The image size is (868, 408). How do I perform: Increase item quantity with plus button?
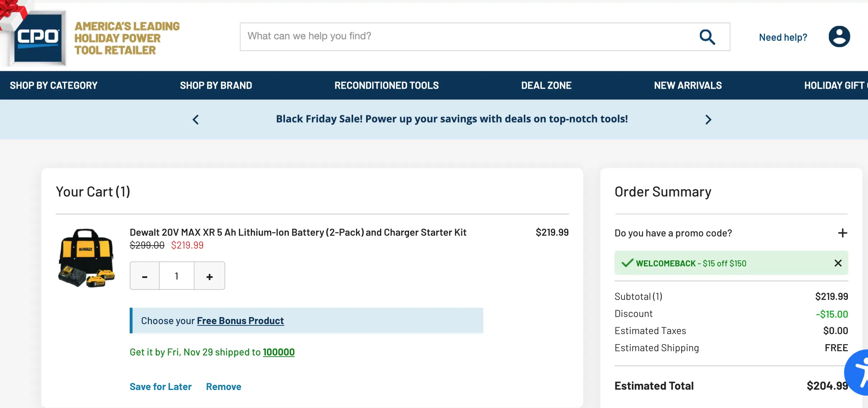[209, 276]
